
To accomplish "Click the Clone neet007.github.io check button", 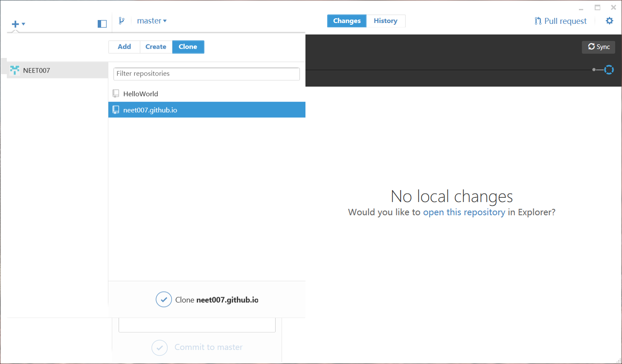I will [164, 300].
